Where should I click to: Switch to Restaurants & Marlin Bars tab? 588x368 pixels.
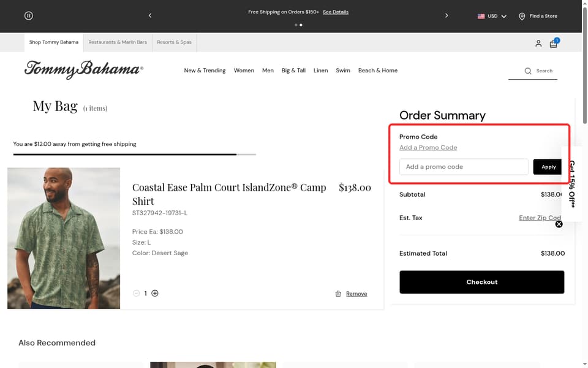[118, 42]
